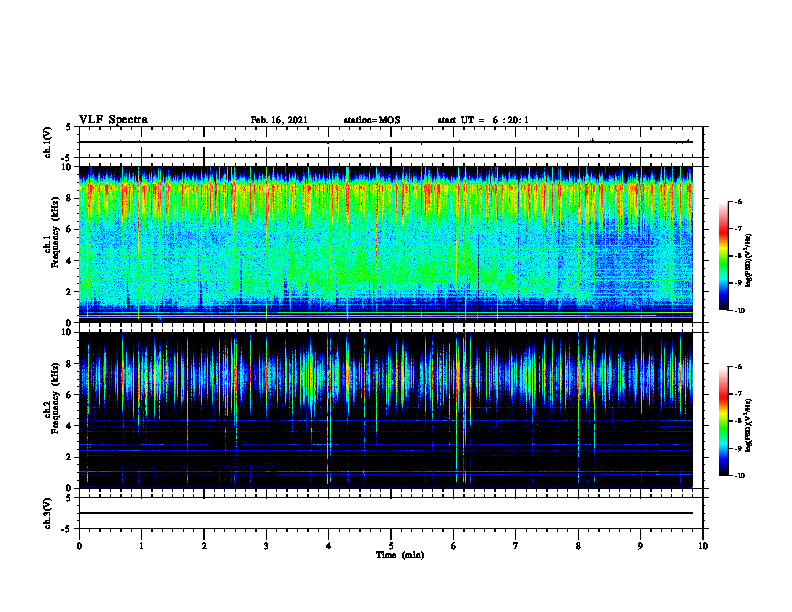Click the "Time (min)" x-axis label

pos(400,555)
